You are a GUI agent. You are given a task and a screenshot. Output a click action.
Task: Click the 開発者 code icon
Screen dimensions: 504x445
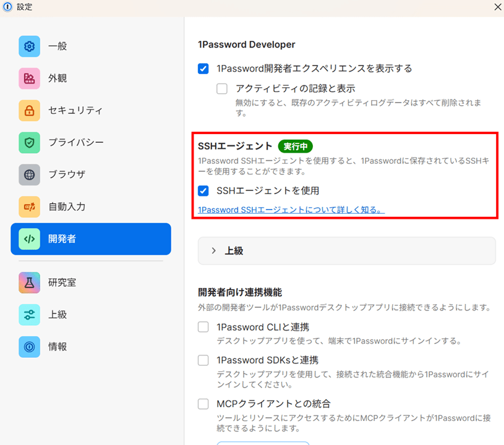point(29,239)
